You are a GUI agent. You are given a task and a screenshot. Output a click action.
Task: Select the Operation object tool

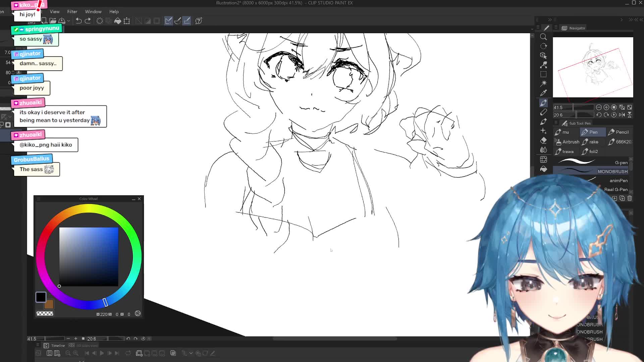click(543, 55)
